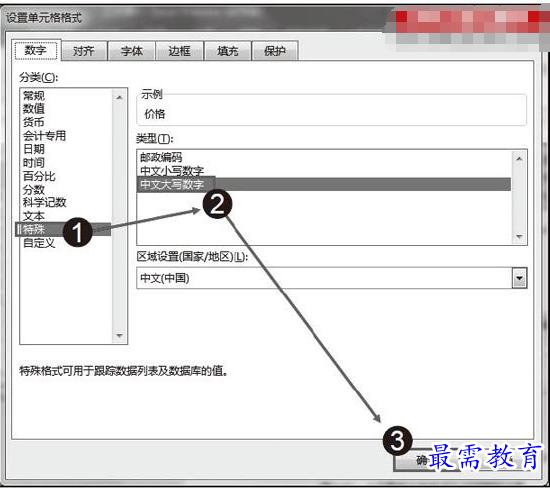The image size is (550, 488).
Task: Open the 对齐 tab
Action: (x=84, y=51)
